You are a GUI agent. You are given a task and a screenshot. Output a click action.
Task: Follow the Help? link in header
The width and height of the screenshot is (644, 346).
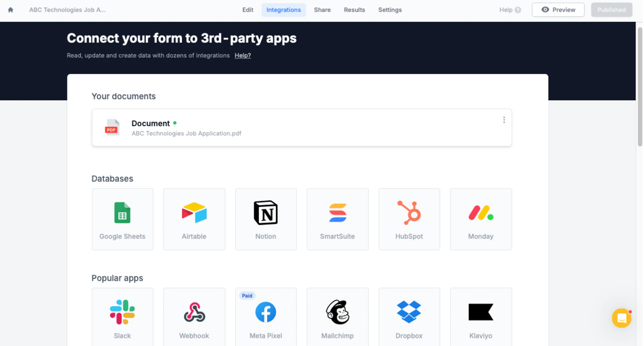coord(243,55)
